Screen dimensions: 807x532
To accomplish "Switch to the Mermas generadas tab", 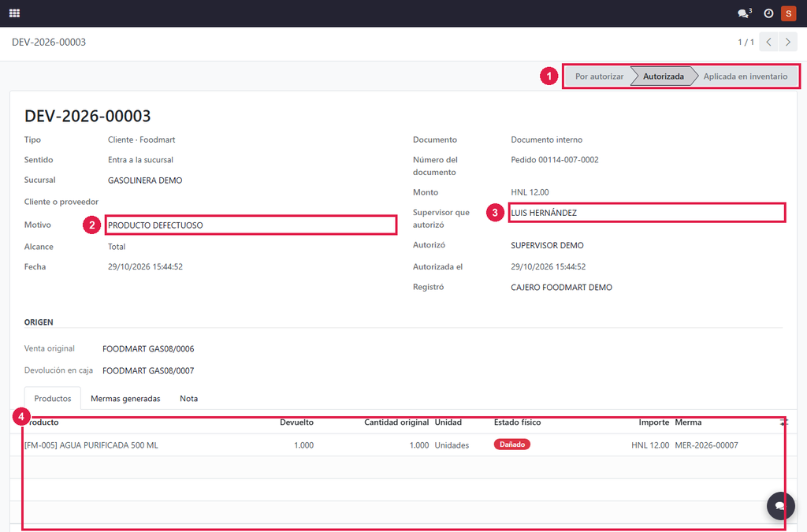I will tap(125, 399).
